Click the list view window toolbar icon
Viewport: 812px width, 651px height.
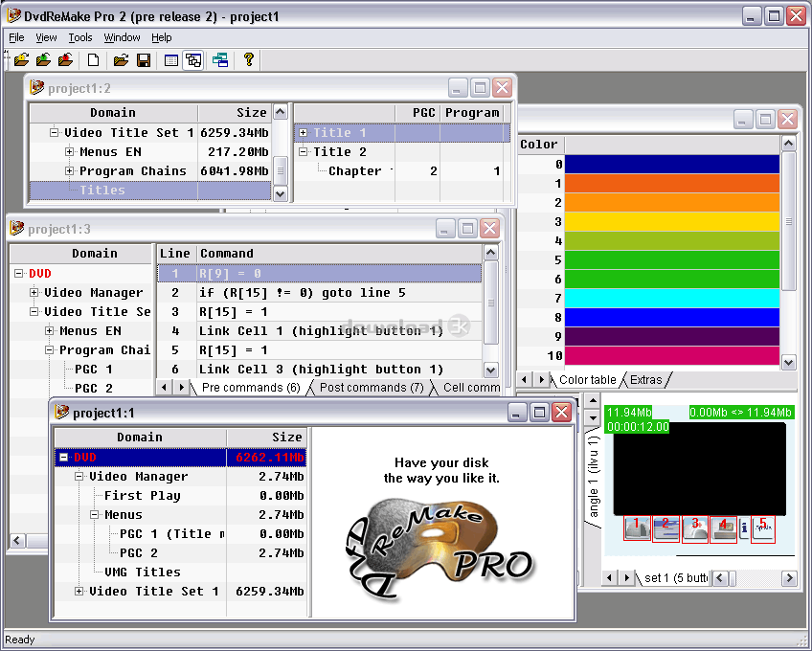pos(170,60)
